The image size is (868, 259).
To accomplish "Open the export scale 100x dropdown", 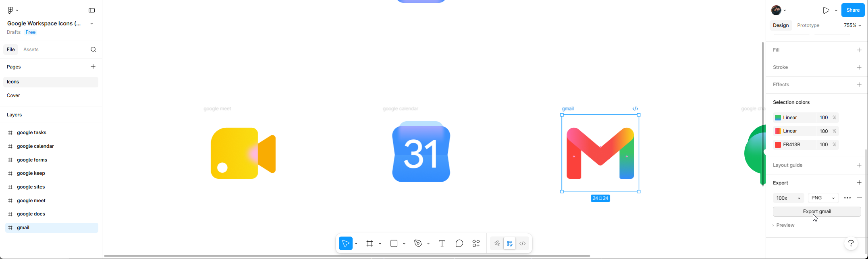I will coord(788,198).
